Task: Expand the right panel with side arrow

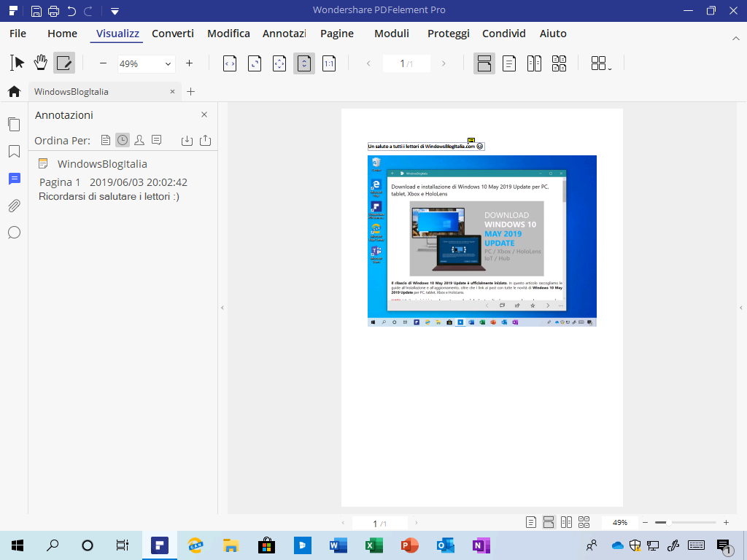Action: [x=741, y=308]
